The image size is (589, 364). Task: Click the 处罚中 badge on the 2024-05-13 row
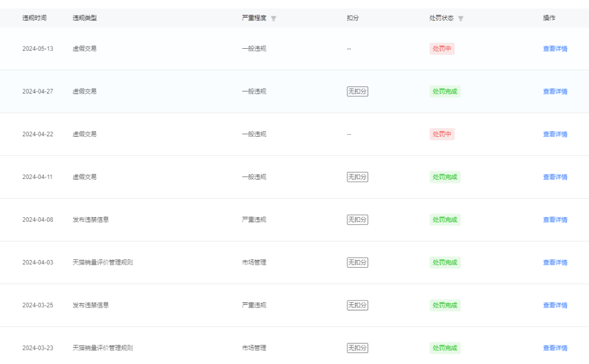coord(442,49)
